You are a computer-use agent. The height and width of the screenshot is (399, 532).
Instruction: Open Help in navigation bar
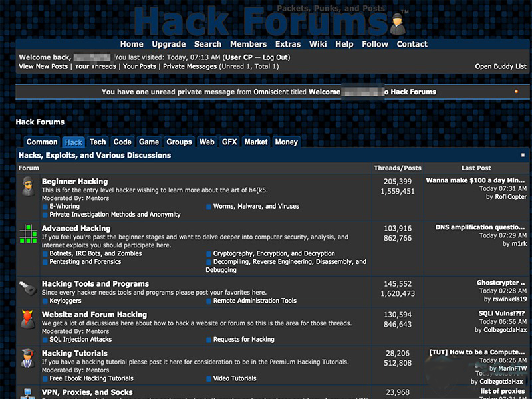(344, 44)
